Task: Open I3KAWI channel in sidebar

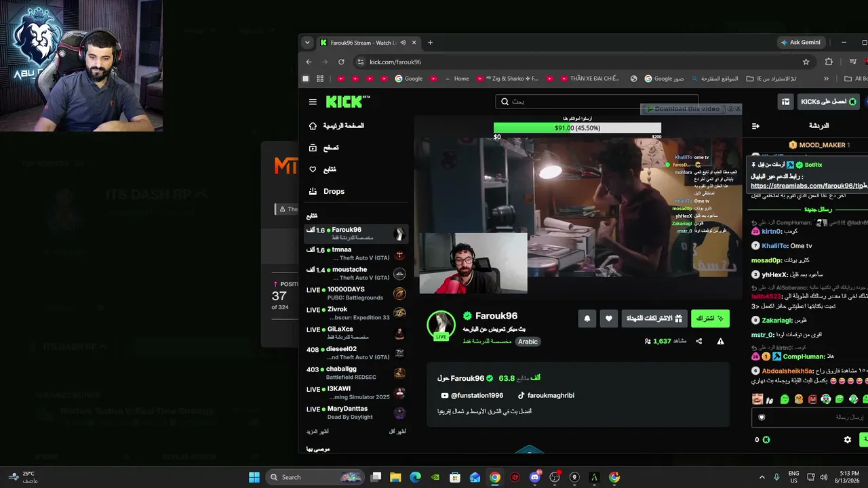Action: 356,393
